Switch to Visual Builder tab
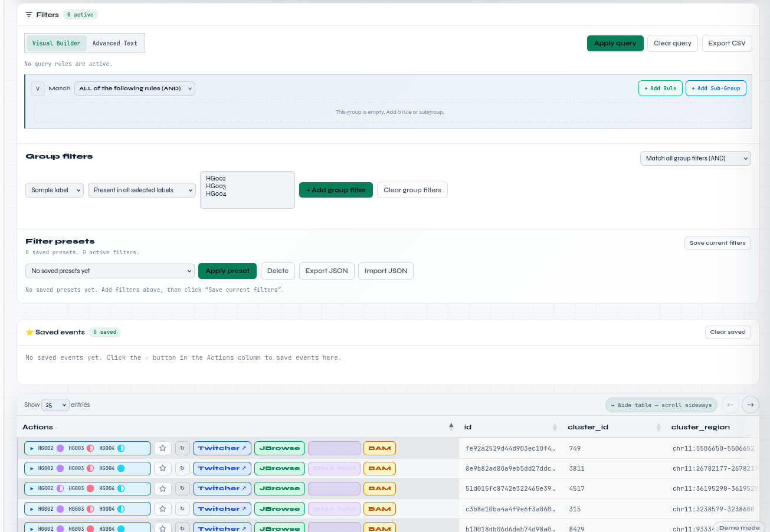 point(57,43)
